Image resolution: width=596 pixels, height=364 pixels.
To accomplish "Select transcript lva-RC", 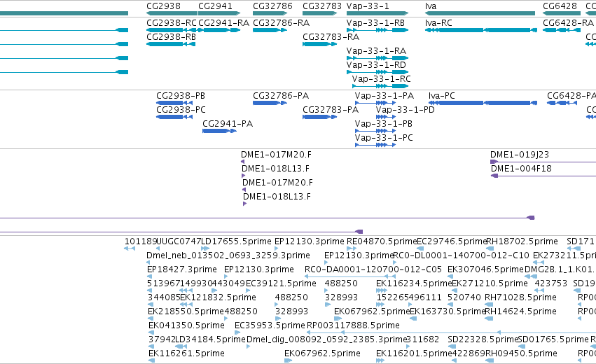I will pyautogui.click(x=438, y=23).
